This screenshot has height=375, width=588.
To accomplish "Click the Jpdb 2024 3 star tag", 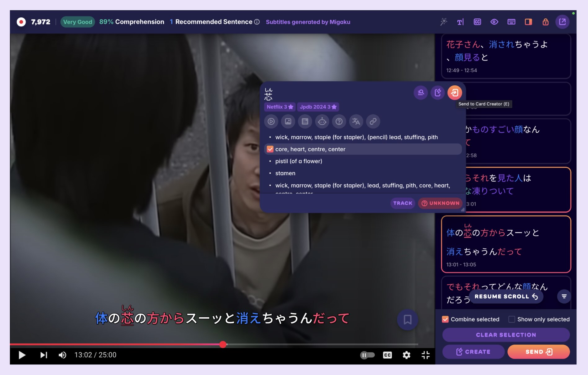I will 318,107.
